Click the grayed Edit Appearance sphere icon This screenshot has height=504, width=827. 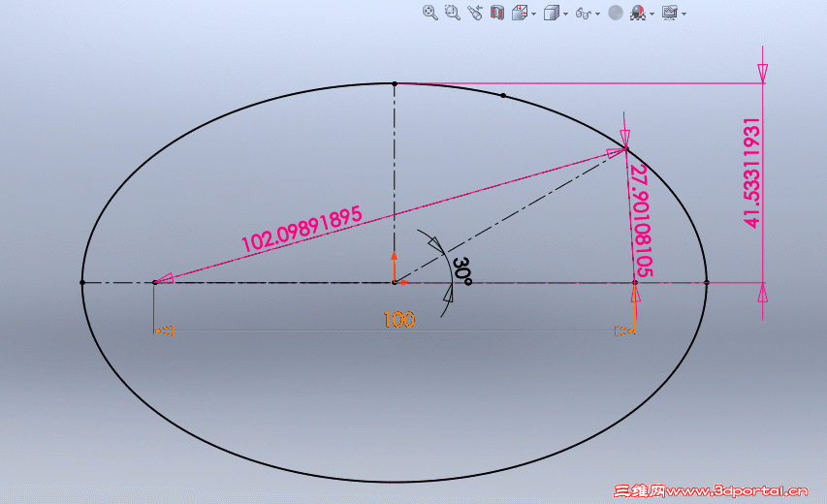click(x=616, y=13)
